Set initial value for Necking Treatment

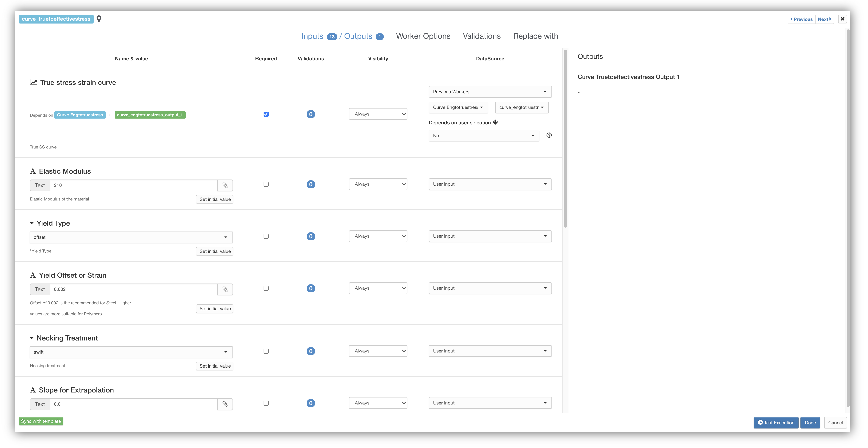pos(215,366)
